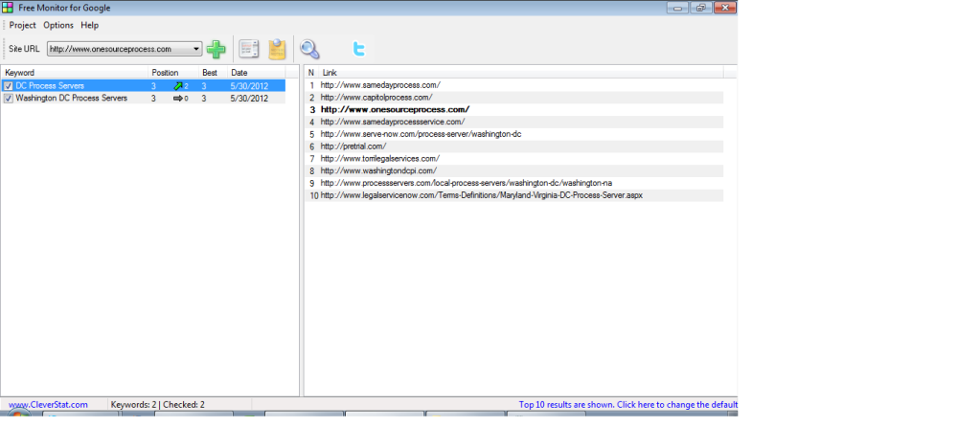Click the Twitter bird icon
980x427 pixels.
pos(358,49)
